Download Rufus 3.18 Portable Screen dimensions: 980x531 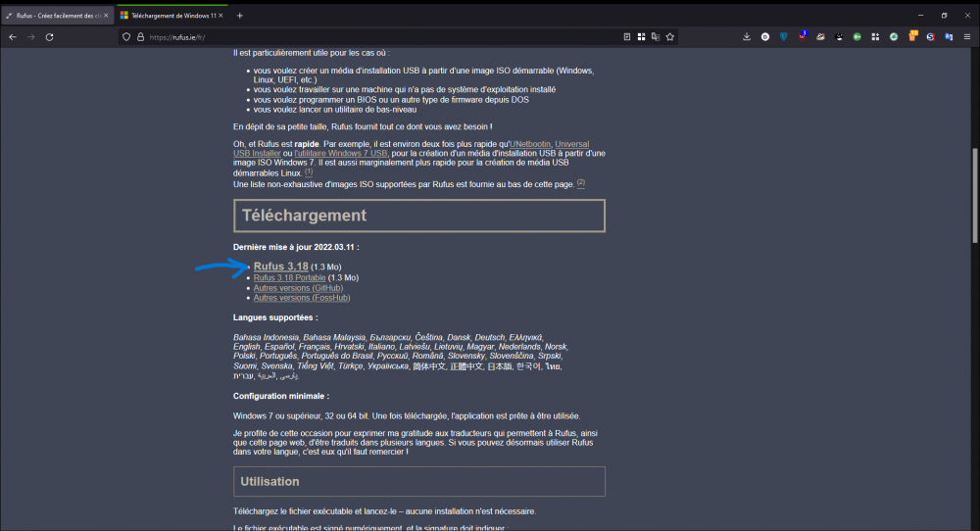tap(289, 277)
